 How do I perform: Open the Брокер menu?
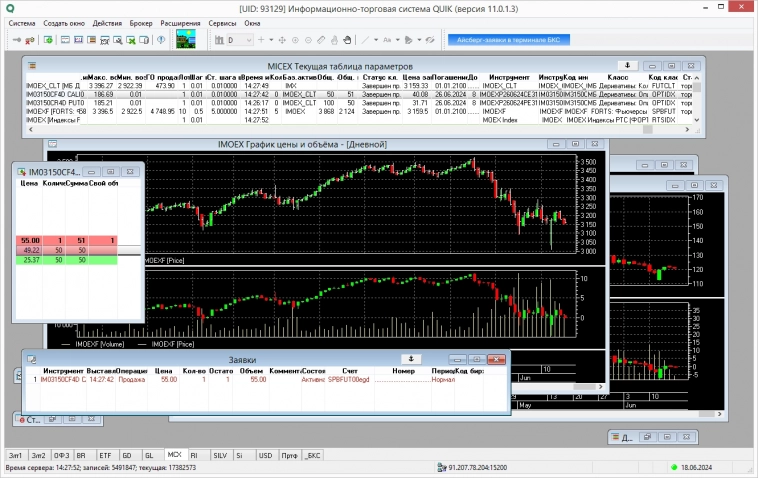(x=142, y=22)
